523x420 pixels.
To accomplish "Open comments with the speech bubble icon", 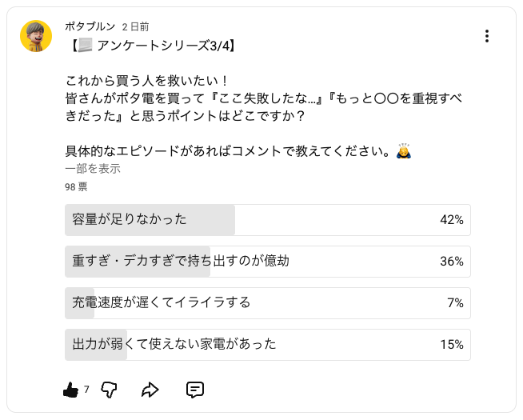I will pyautogui.click(x=194, y=390).
